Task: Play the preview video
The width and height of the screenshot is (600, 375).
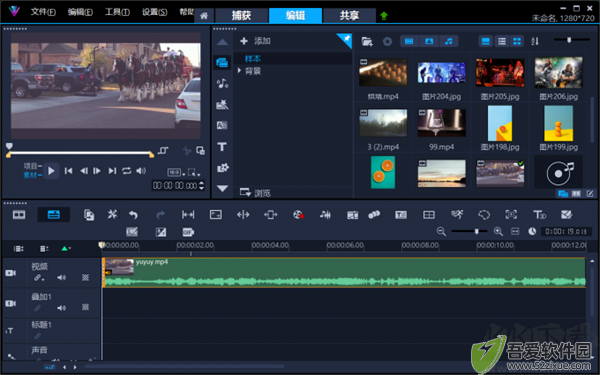Action: coord(51,171)
